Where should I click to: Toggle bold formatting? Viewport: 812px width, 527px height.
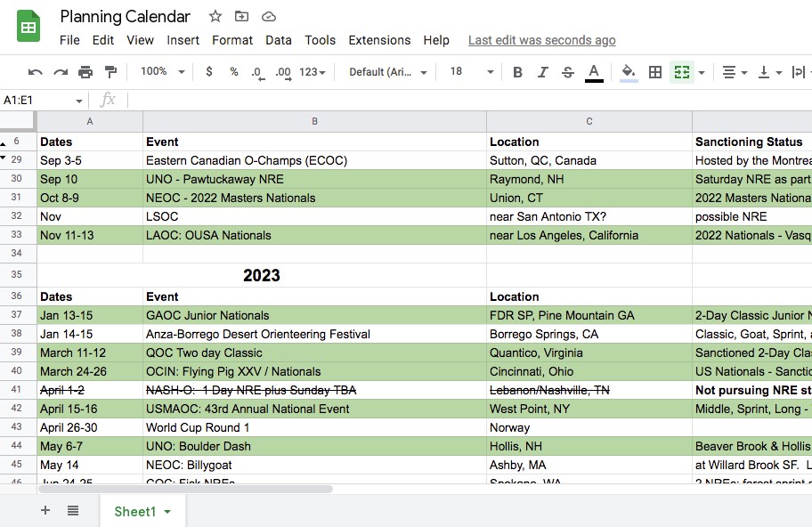coord(517,72)
